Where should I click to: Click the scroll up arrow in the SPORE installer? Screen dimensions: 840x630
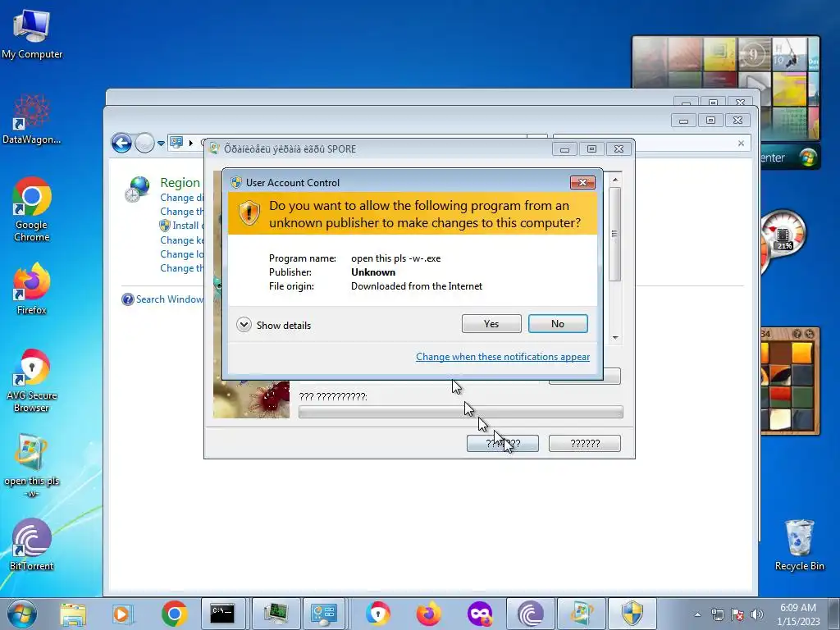615,180
